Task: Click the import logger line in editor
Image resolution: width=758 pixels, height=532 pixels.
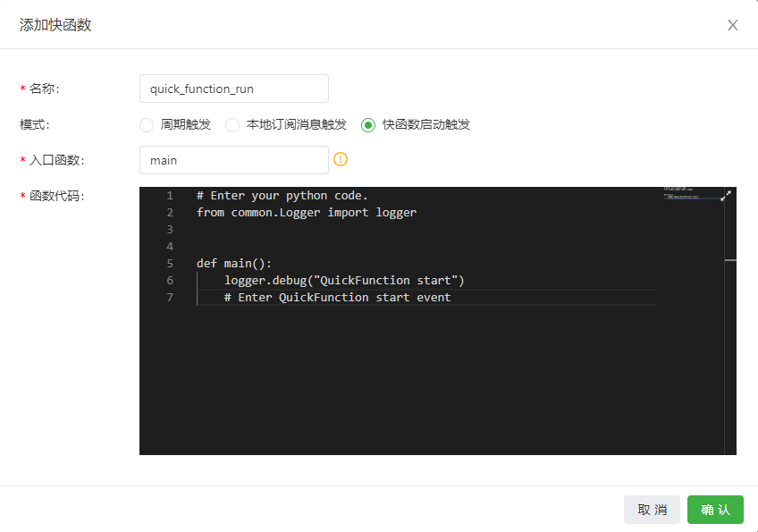Action: click(x=306, y=212)
